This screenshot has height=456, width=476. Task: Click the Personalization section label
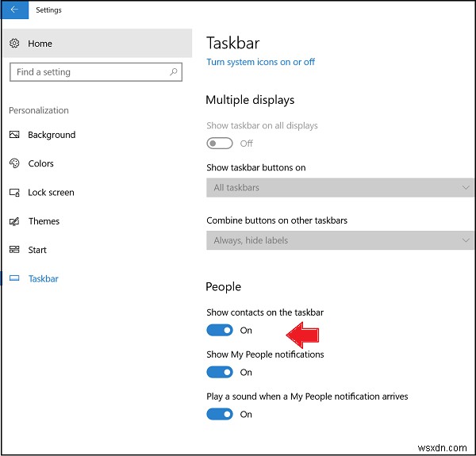pos(39,110)
